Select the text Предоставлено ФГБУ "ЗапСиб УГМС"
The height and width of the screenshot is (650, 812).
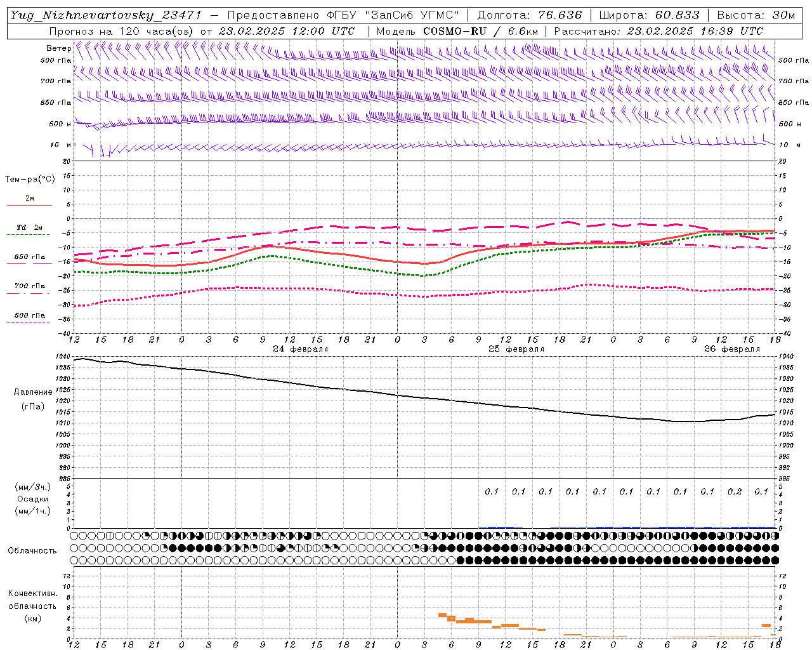point(343,15)
